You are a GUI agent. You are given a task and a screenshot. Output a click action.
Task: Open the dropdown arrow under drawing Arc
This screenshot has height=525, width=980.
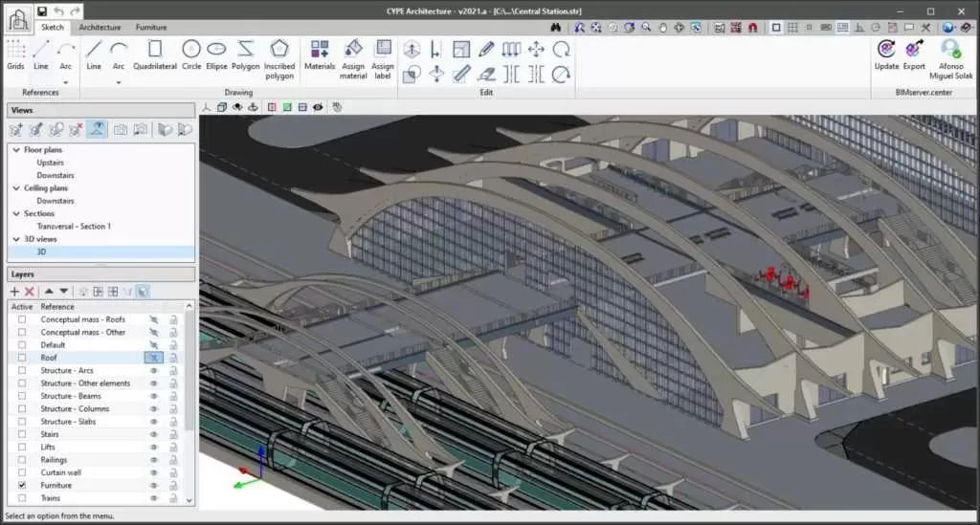[119, 81]
